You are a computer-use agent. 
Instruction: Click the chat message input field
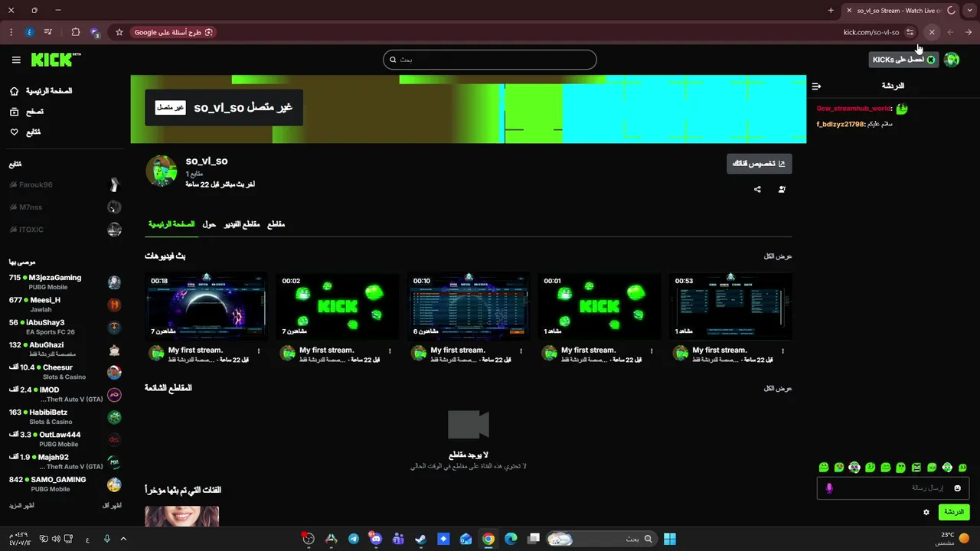(893, 488)
